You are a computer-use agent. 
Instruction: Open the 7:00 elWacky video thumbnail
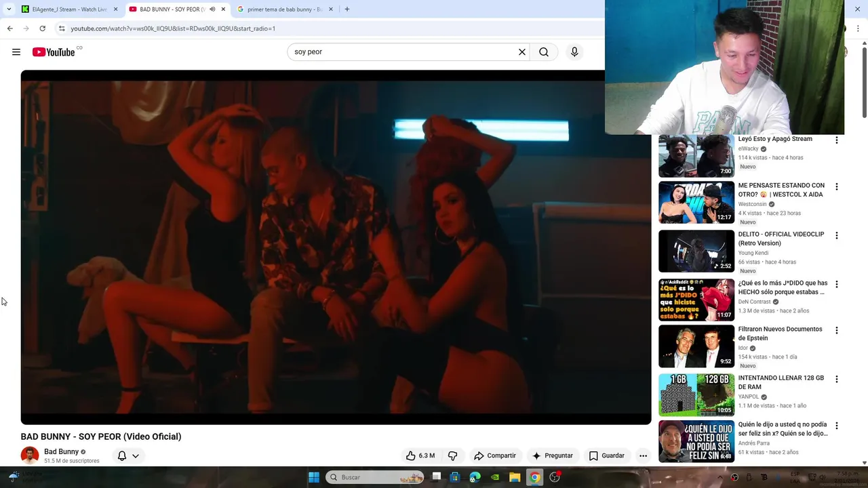696,156
